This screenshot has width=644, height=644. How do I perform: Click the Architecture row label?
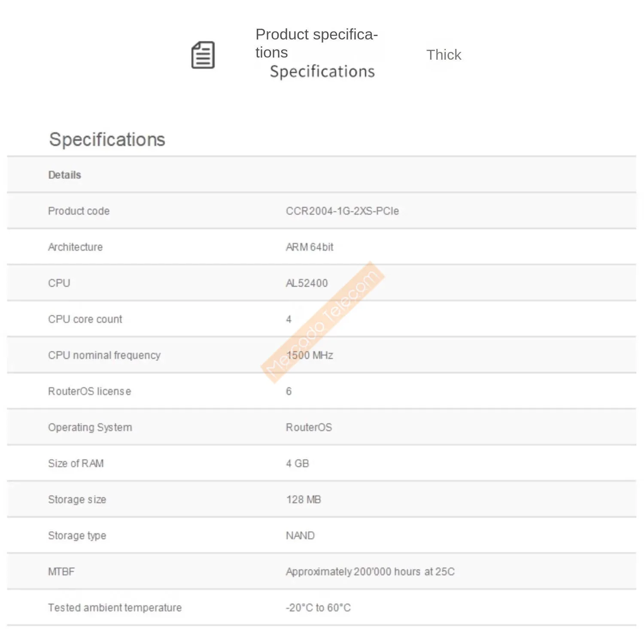[75, 247]
